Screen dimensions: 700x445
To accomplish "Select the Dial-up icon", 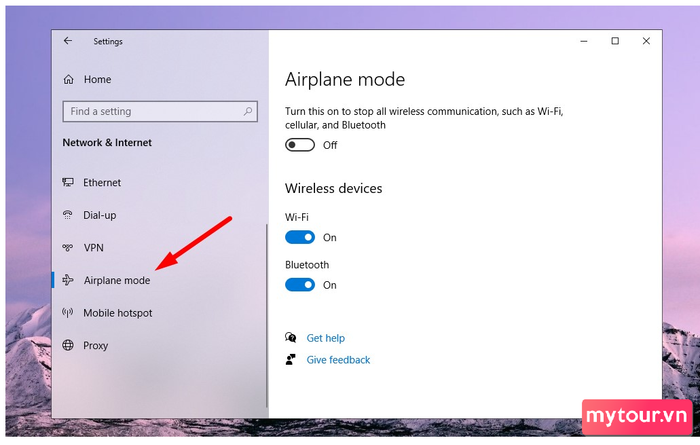I will [67, 215].
